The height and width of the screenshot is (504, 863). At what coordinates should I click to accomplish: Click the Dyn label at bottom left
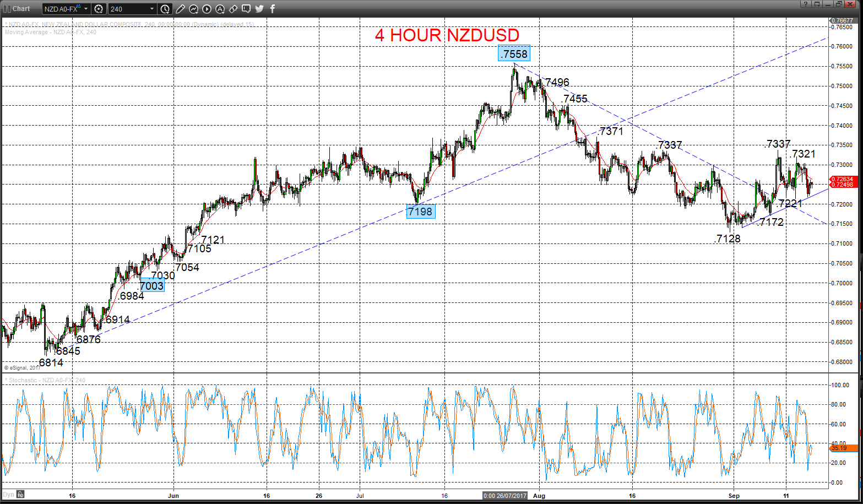[8, 494]
